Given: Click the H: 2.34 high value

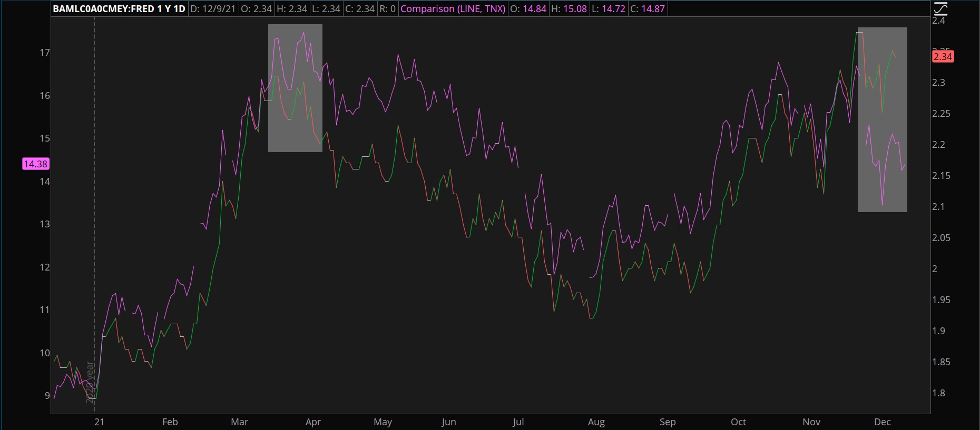Looking at the screenshot, I should [292, 9].
